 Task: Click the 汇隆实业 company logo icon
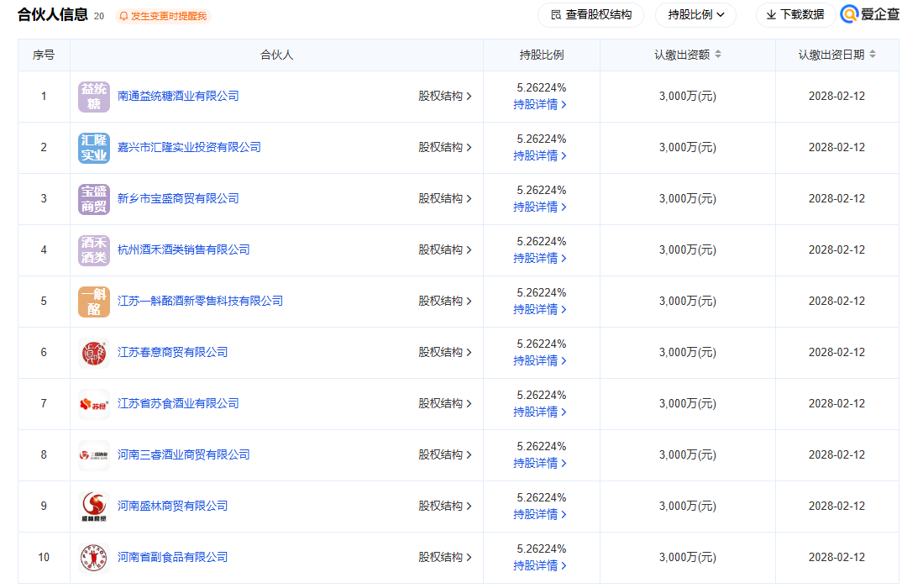[x=94, y=148]
